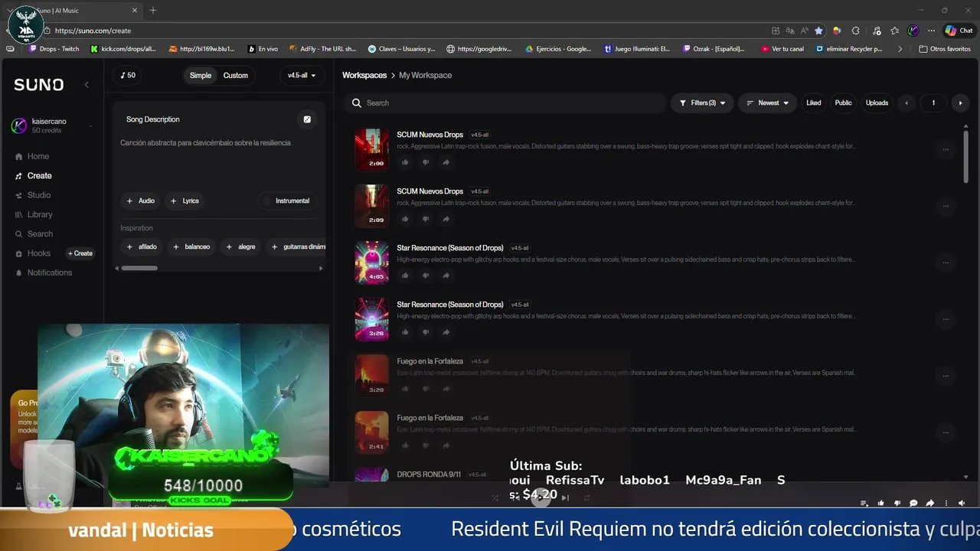Open the player queue list icon
980x551 pixels.
tap(864, 504)
